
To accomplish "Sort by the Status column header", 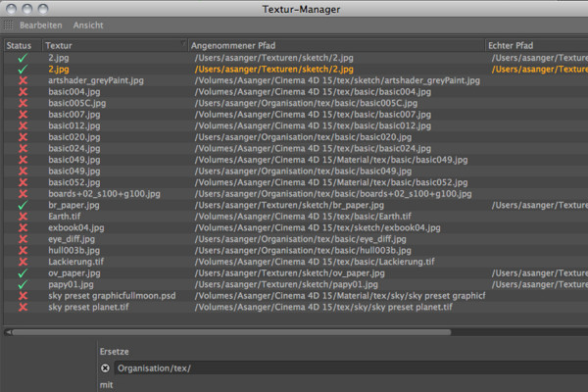I will pyautogui.click(x=19, y=45).
